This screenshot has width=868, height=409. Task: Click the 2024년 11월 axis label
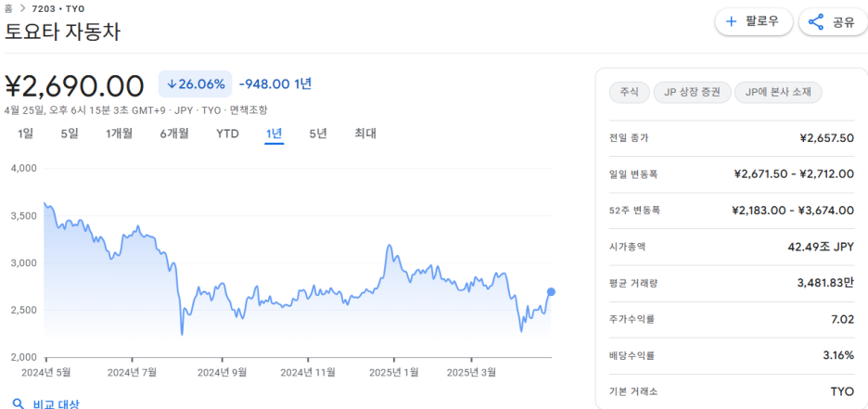pos(308,372)
